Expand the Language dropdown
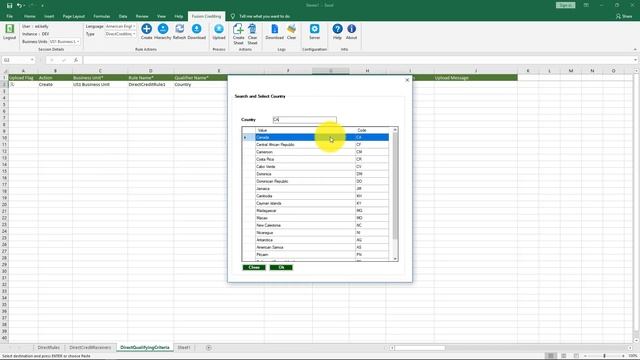640x360 pixels. [x=134, y=27]
